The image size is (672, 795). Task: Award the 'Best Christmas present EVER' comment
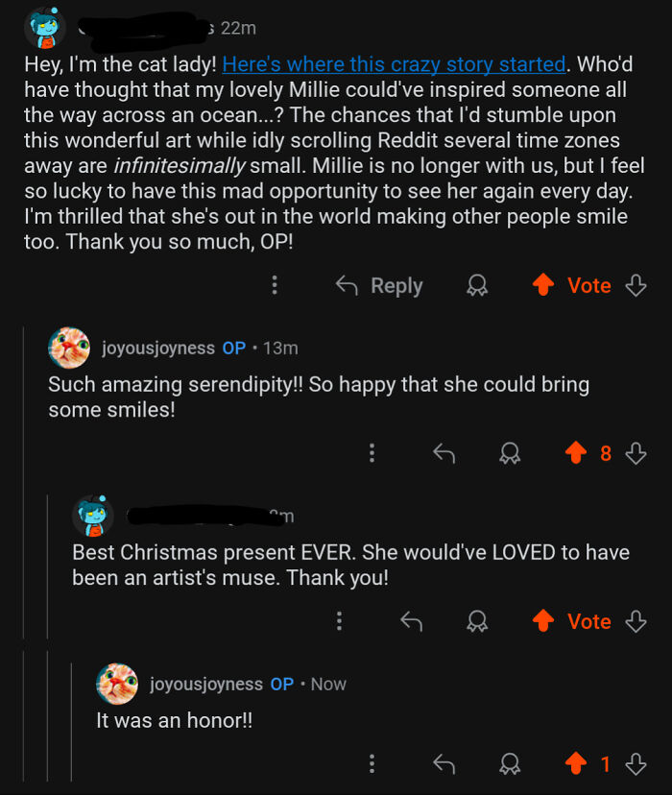(x=475, y=621)
